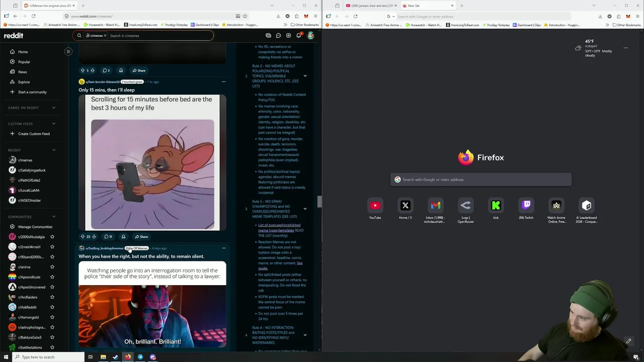List all tabs dropdown in Reddit window

(272, 6)
